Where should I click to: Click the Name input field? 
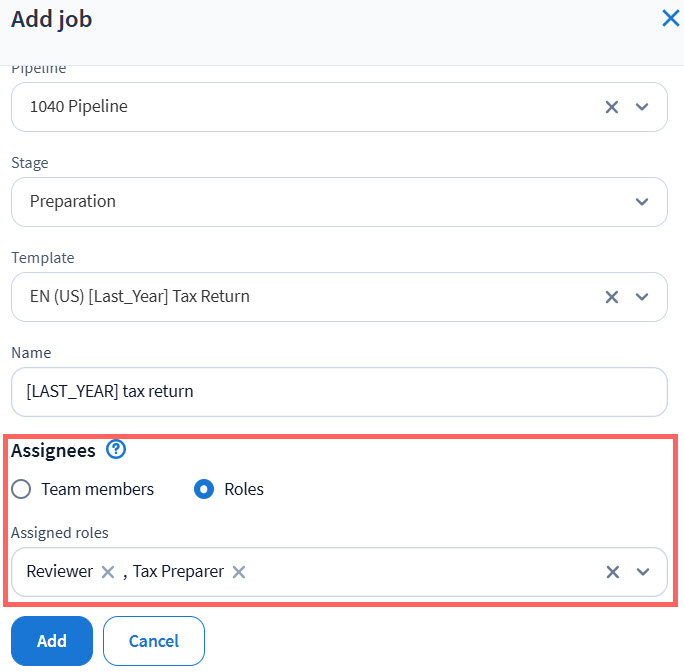(x=339, y=392)
